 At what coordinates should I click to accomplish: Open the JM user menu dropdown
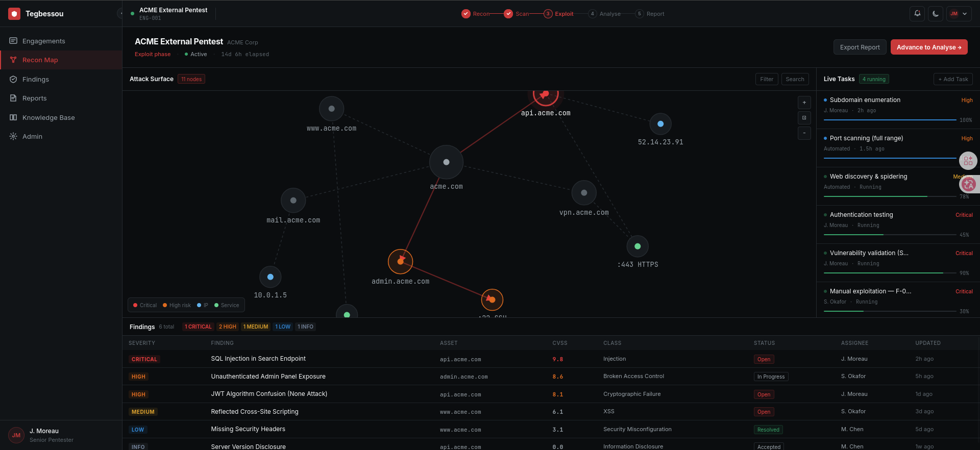point(959,14)
